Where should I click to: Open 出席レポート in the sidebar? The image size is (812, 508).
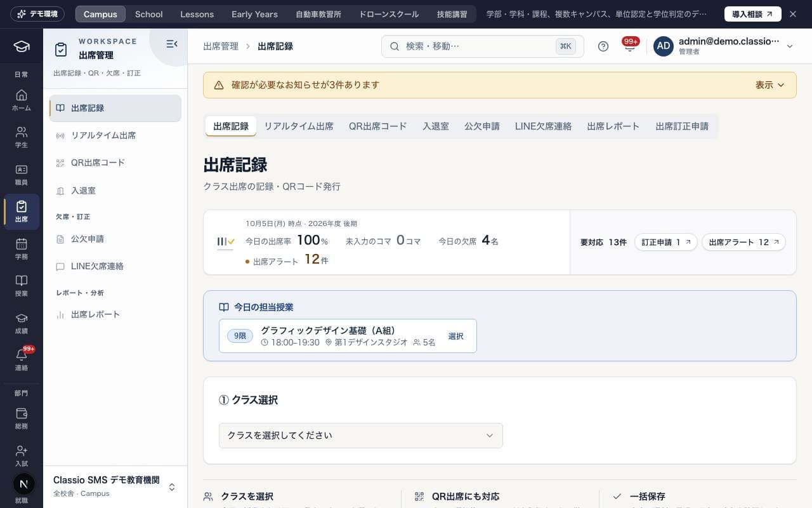coord(115,315)
